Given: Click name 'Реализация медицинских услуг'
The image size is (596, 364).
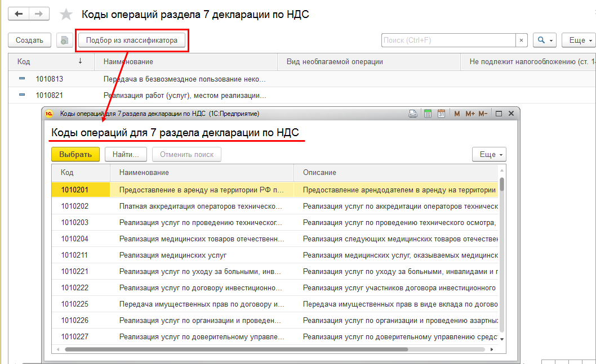Looking at the screenshot, I should [x=173, y=255].
